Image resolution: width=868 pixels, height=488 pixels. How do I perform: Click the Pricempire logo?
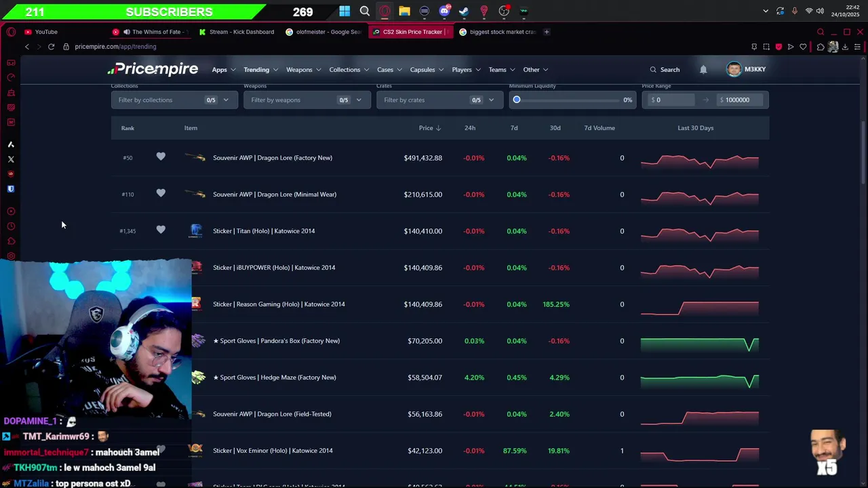(153, 69)
